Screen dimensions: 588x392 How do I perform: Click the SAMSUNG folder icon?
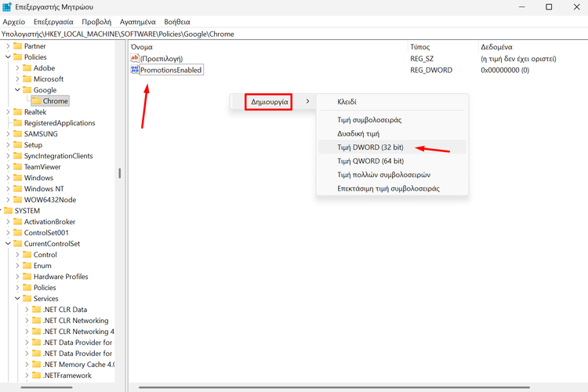coord(17,133)
